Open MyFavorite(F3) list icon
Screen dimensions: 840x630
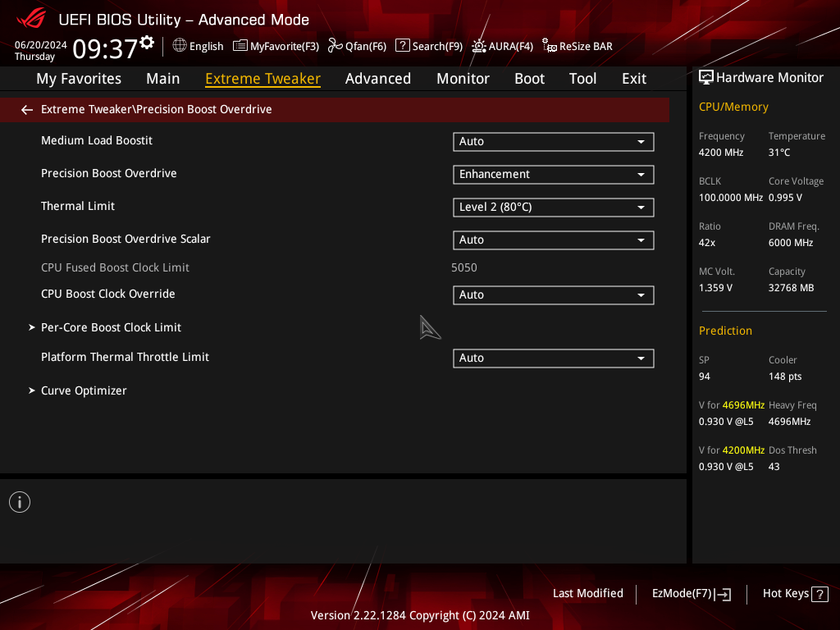(240, 46)
